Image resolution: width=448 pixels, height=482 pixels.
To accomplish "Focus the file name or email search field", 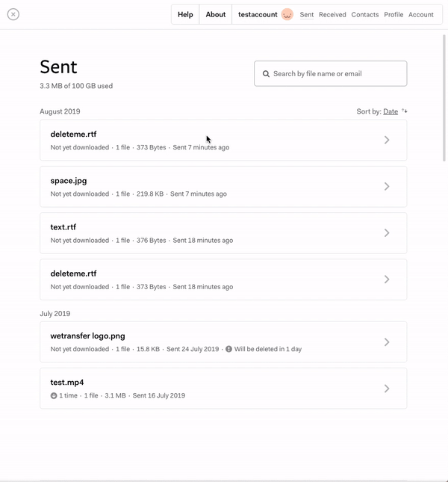I will coord(336,74).
